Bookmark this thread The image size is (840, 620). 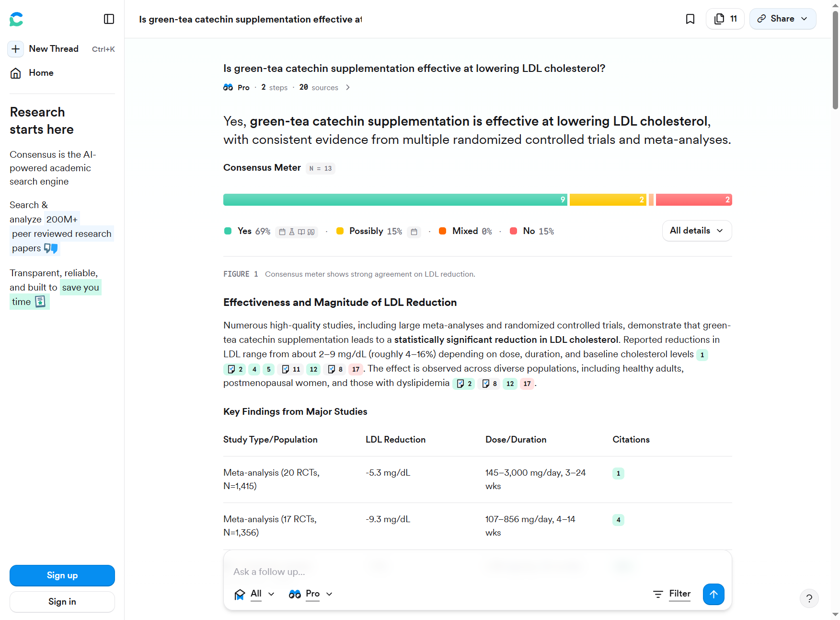(690, 19)
